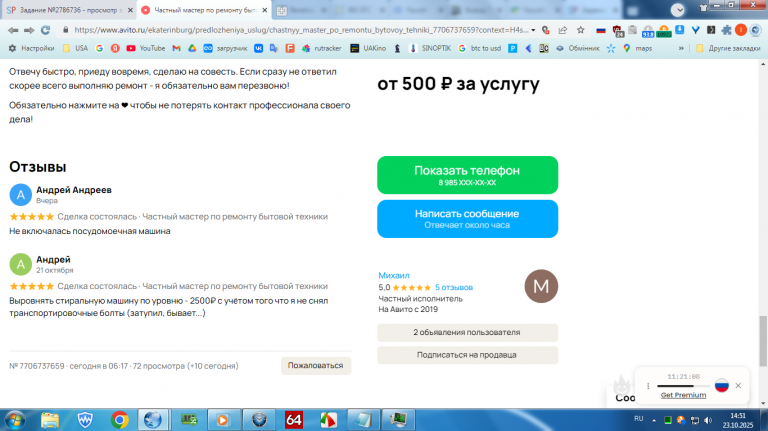Open seller Михаил profile link

[394, 275]
